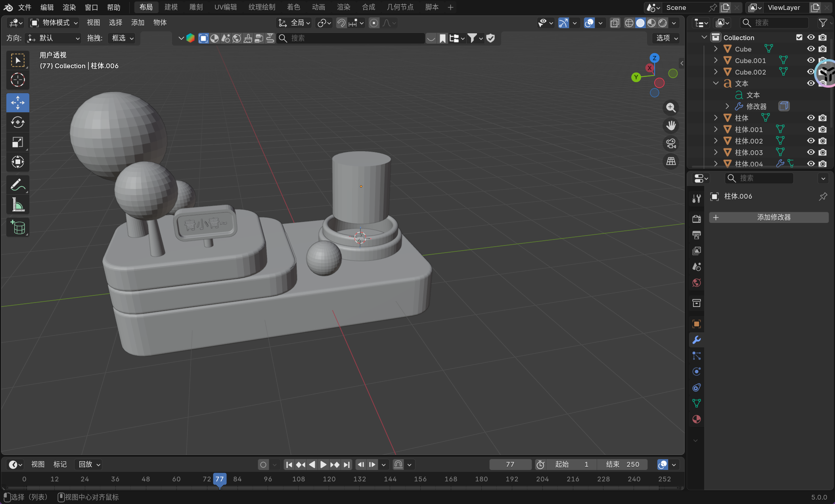Image resolution: width=835 pixels, height=504 pixels.
Task: Open the 物体模式 mode dropdown
Action: pos(54,23)
